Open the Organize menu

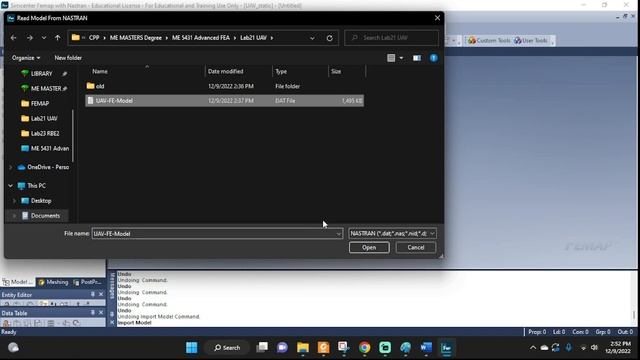coord(26,58)
